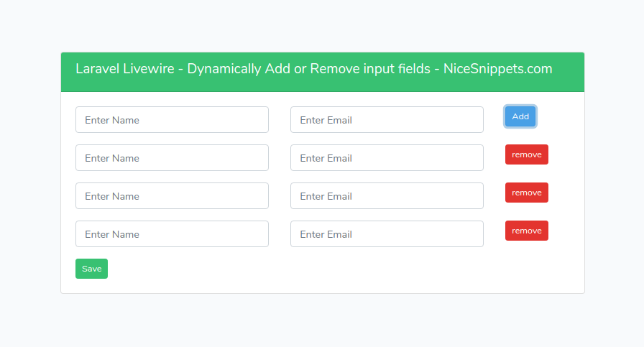Focus the first Enter Email field
644x347 pixels.
click(x=387, y=119)
